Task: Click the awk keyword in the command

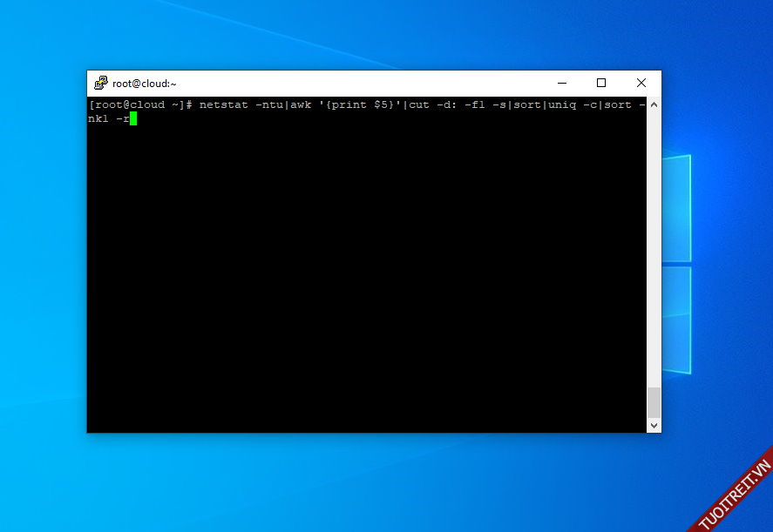Action: coord(301,105)
